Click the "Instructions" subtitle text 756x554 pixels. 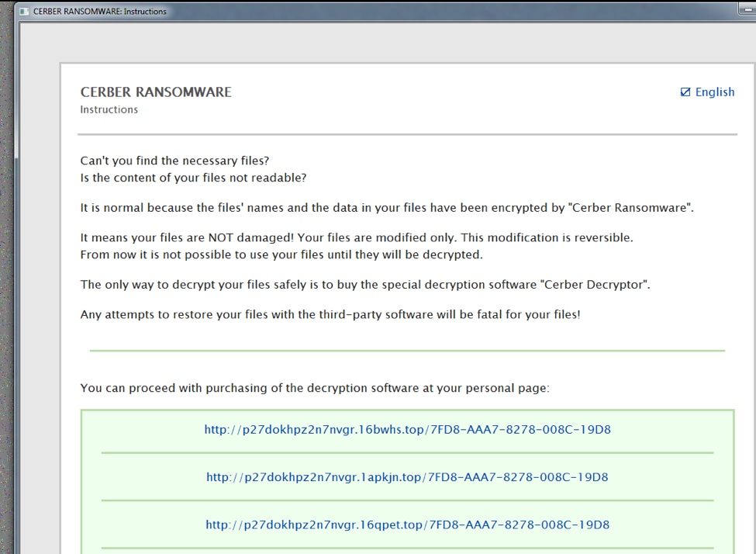tap(109, 109)
